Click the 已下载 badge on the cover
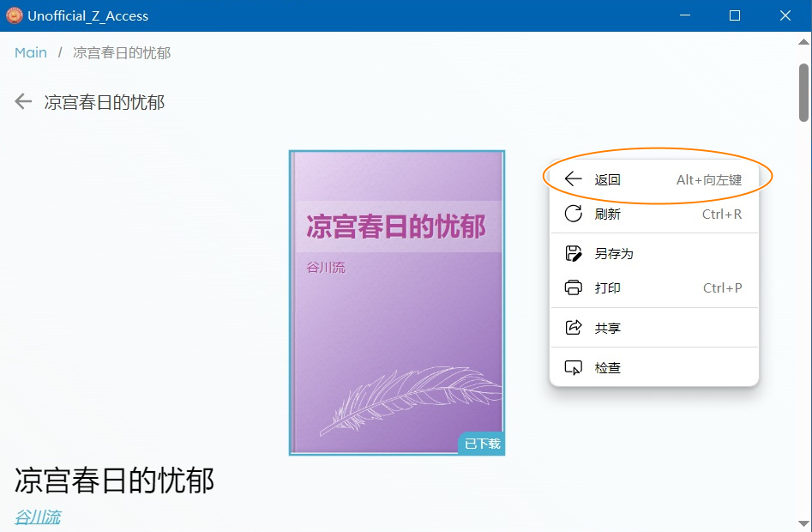This screenshot has width=812, height=532. click(482, 444)
